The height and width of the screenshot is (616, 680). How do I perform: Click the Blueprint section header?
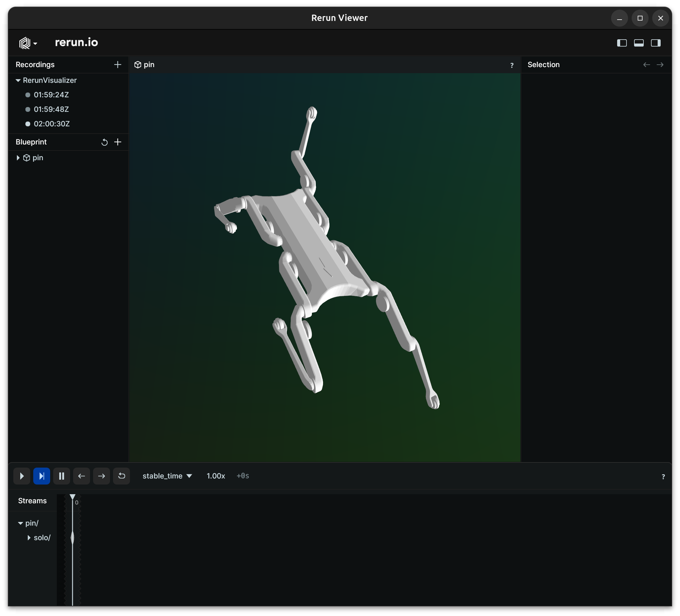coord(31,142)
